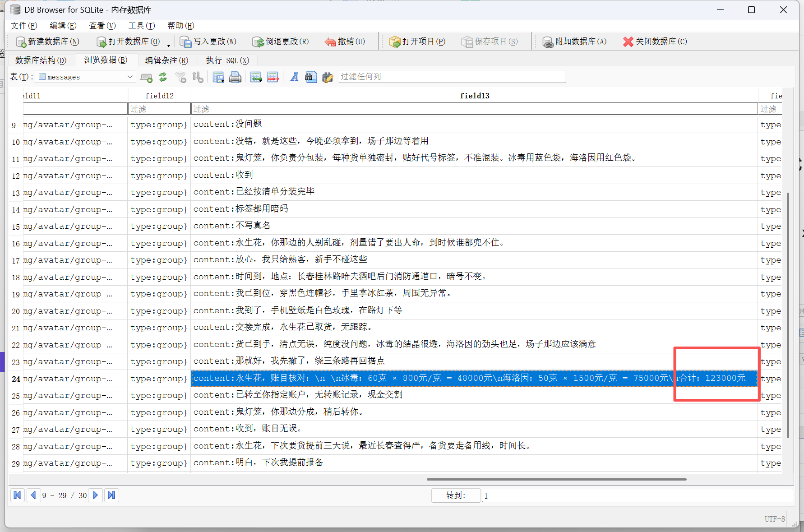Go to previous page navigation button
The width and height of the screenshot is (804, 532).
click(33, 495)
